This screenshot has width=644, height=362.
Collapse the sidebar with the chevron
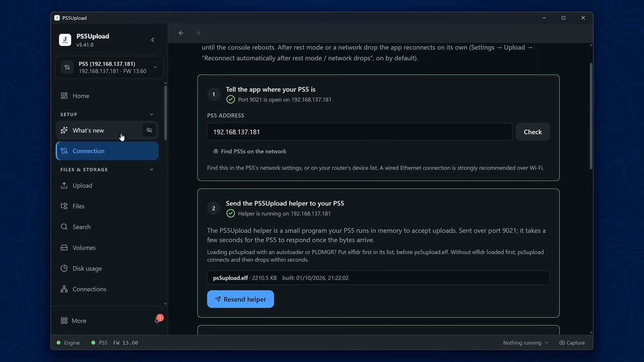click(153, 40)
